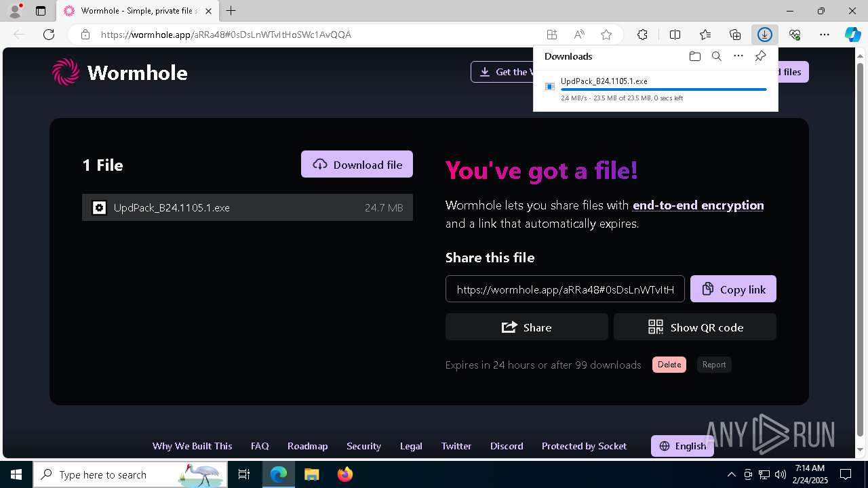868x488 pixels.
Task: Open the English language selector
Action: point(682,446)
